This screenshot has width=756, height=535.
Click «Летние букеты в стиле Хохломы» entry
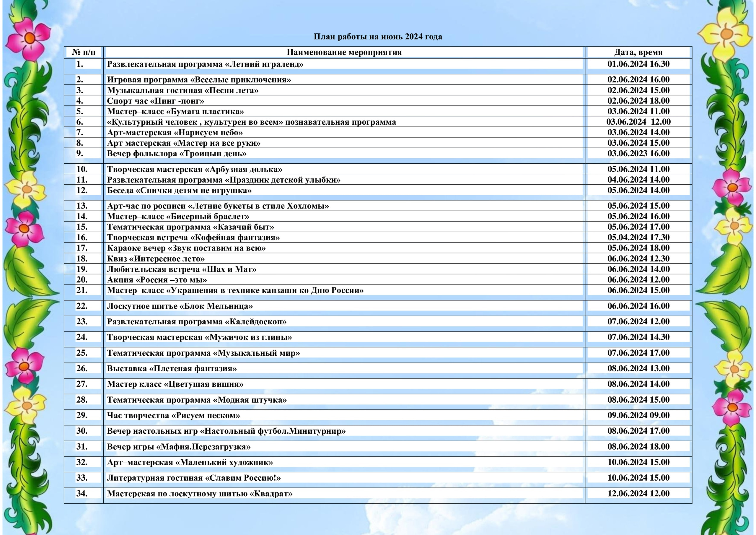point(218,206)
